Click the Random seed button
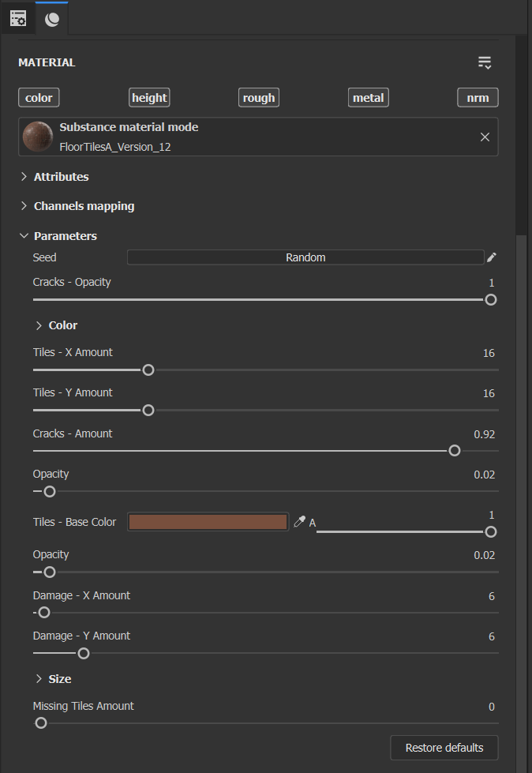Screen dimensions: 532x773 [305, 257]
